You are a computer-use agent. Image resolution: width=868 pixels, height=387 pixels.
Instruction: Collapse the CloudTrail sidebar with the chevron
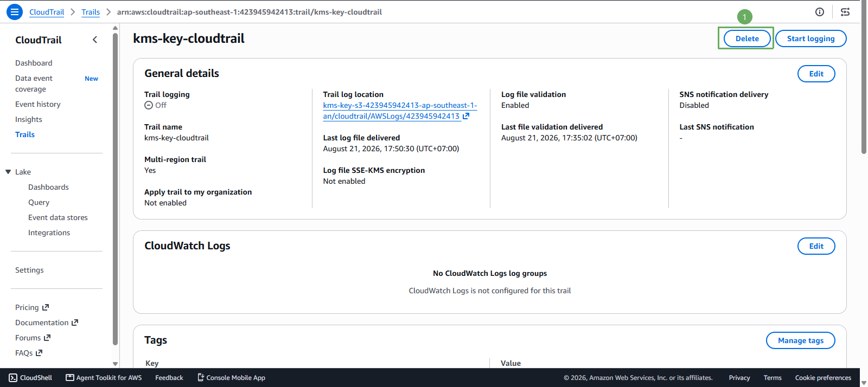click(x=95, y=40)
